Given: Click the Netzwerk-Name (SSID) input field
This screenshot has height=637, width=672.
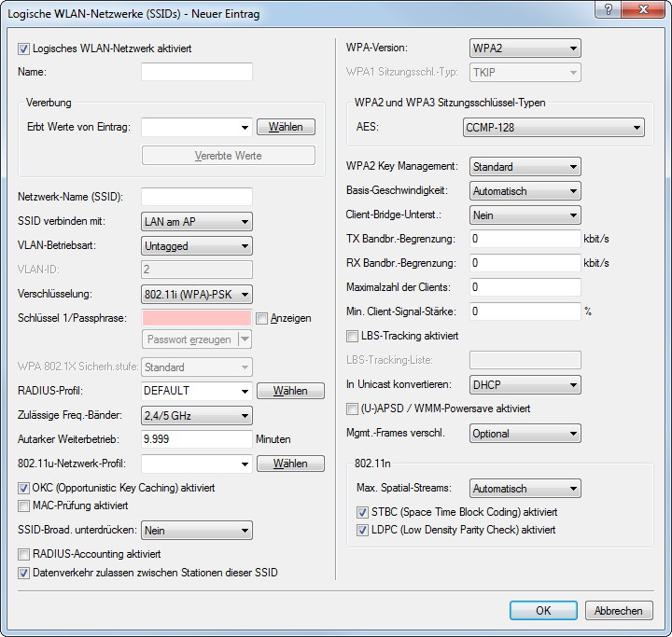Looking at the screenshot, I should point(197,197).
